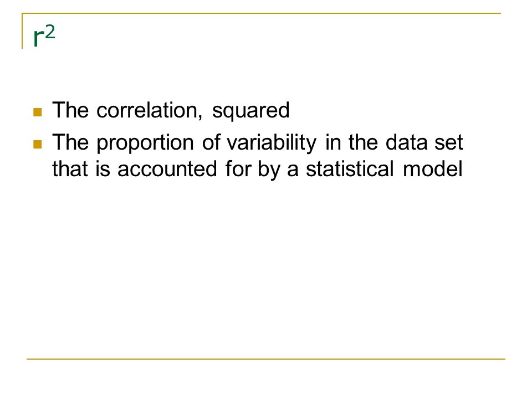This screenshot has width=532, height=399.
Task: Click the letter r in the title
Action: (38, 39)
